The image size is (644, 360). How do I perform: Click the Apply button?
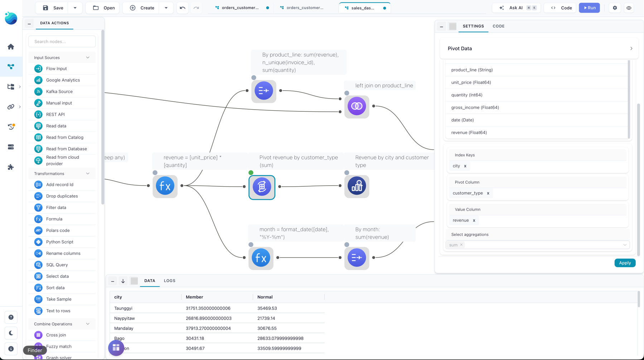coord(625,263)
